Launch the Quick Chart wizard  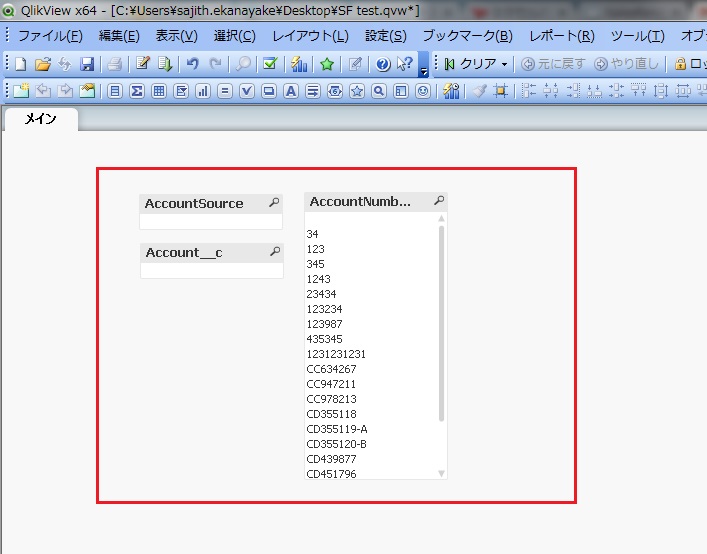pos(298,64)
